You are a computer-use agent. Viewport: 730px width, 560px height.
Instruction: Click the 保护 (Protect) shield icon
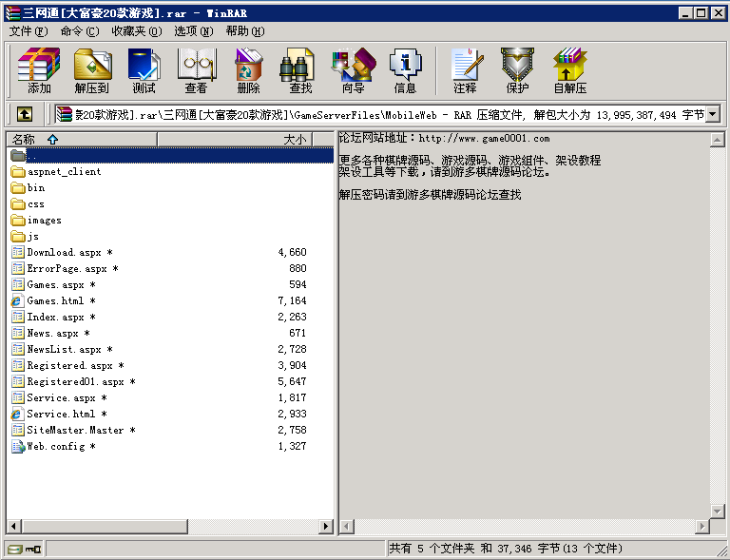(x=517, y=71)
